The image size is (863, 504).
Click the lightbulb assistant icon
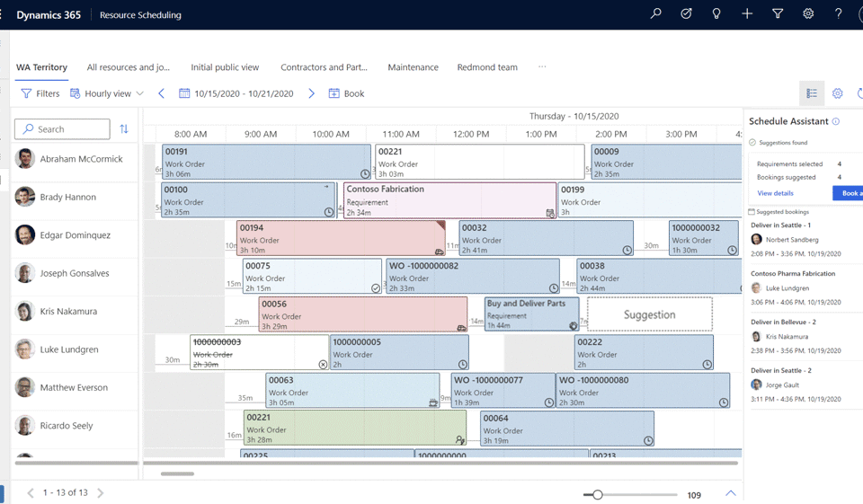click(716, 13)
